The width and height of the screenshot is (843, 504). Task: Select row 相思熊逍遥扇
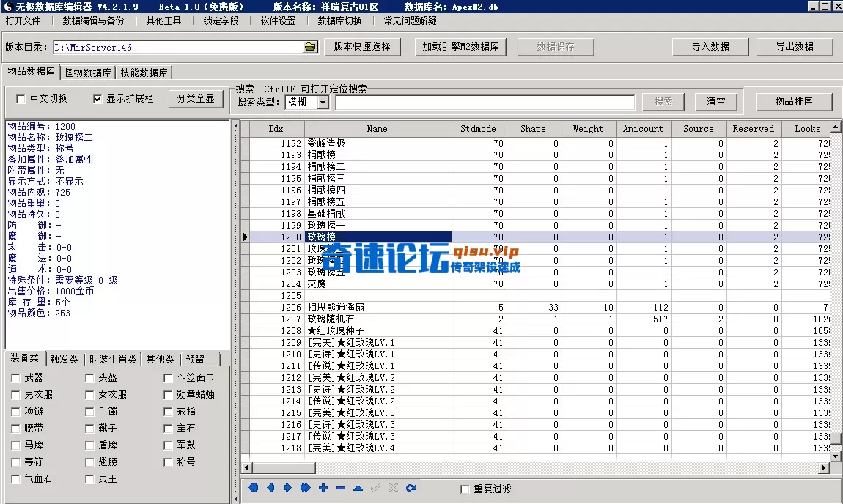tap(540, 308)
